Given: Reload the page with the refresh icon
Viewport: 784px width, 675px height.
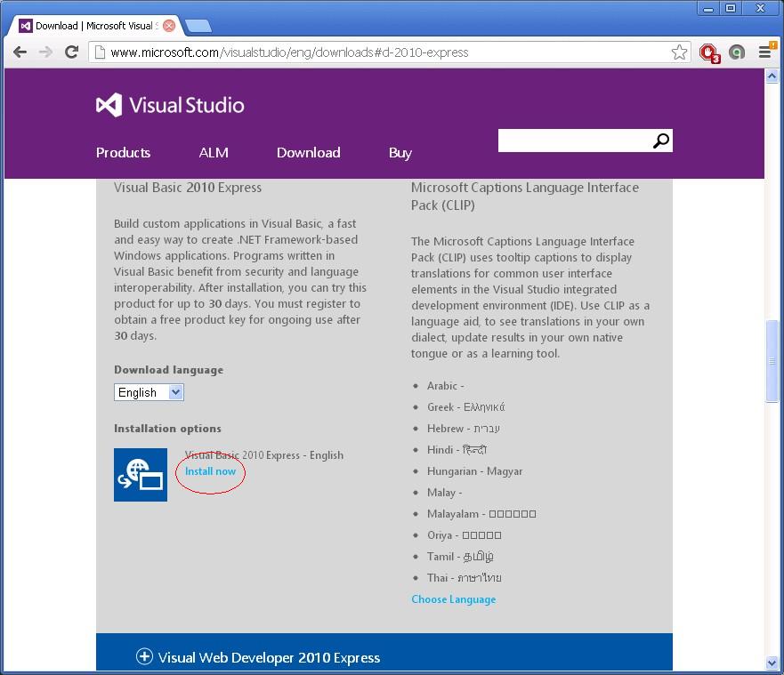Looking at the screenshot, I should tap(71, 52).
